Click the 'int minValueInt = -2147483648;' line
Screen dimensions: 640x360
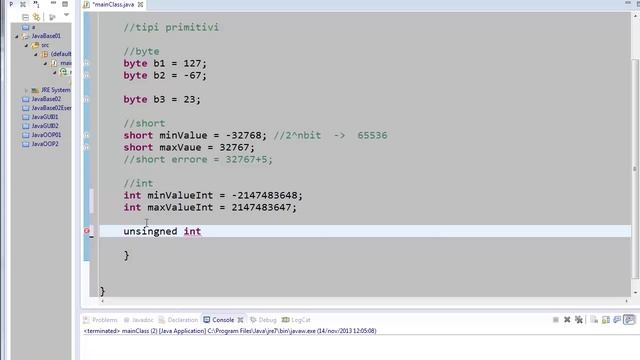[213, 196]
